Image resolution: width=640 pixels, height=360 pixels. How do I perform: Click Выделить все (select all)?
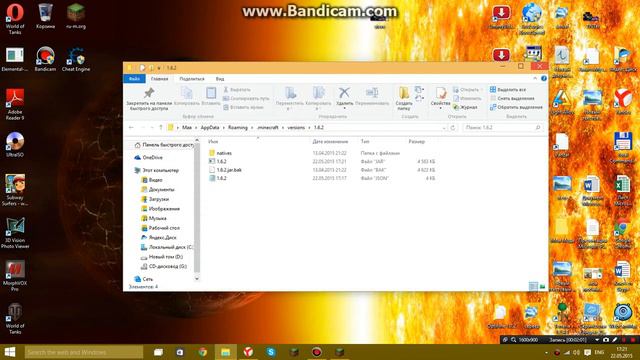[508, 89]
